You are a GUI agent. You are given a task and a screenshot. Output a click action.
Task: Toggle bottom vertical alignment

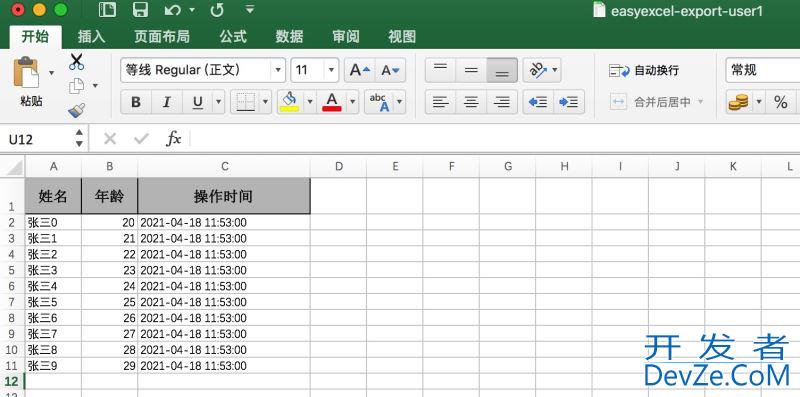502,70
